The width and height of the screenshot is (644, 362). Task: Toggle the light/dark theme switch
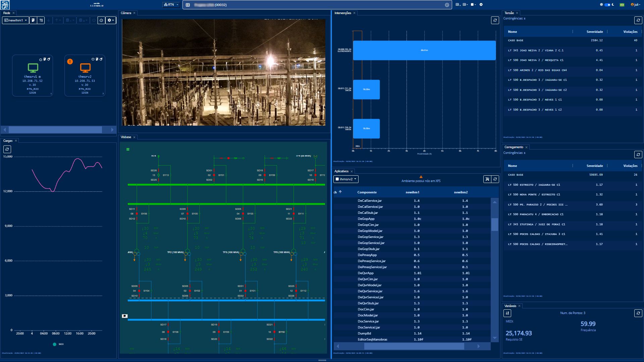click(x=607, y=5)
